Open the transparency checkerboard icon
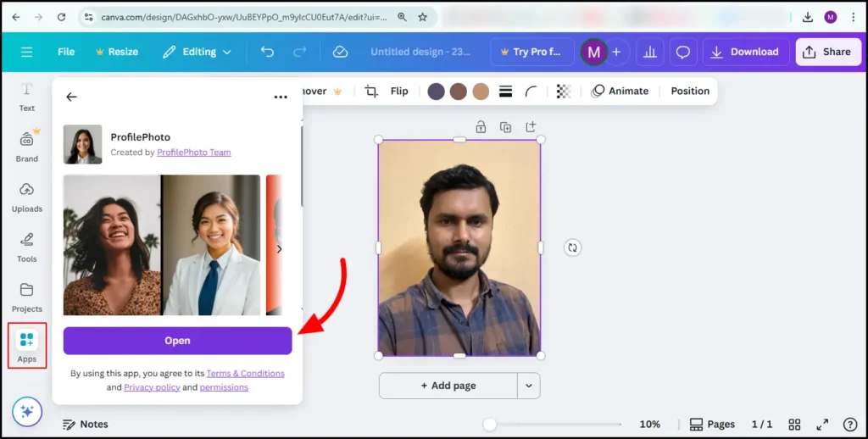Image resolution: width=868 pixels, height=439 pixels. click(x=564, y=92)
